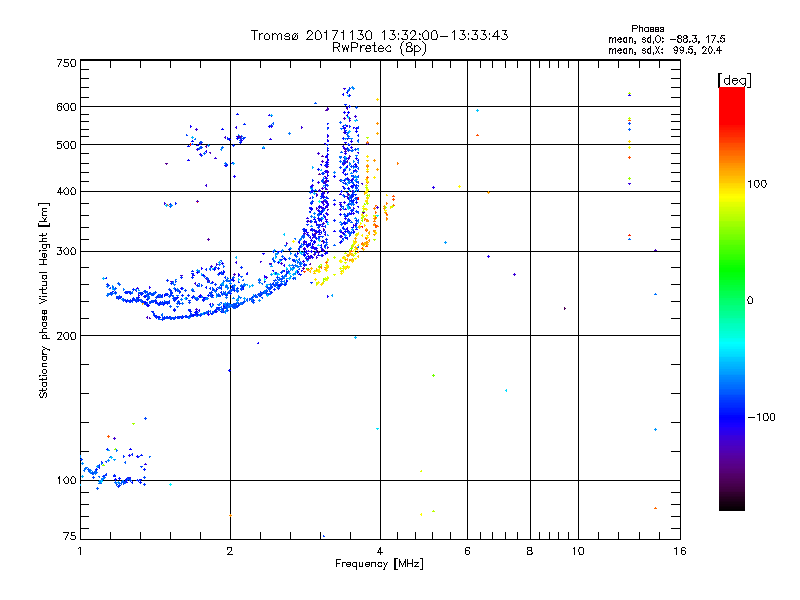800x600 pixels.
Task: Select the 'RwPretec (8p)' subtitle text
Action: (x=379, y=48)
